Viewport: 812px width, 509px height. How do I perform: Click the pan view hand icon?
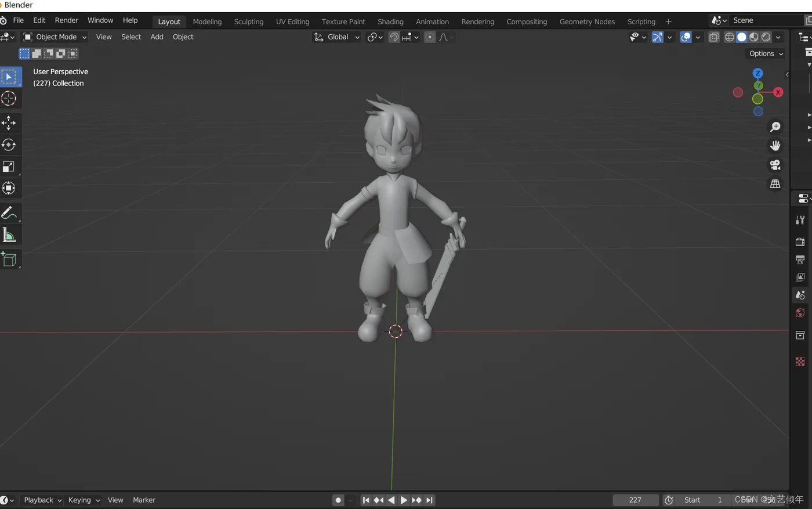(x=775, y=146)
